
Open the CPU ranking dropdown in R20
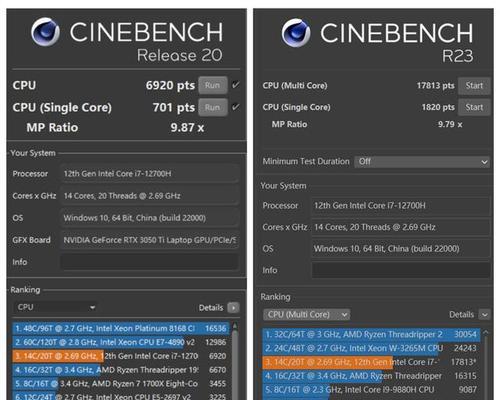point(55,307)
